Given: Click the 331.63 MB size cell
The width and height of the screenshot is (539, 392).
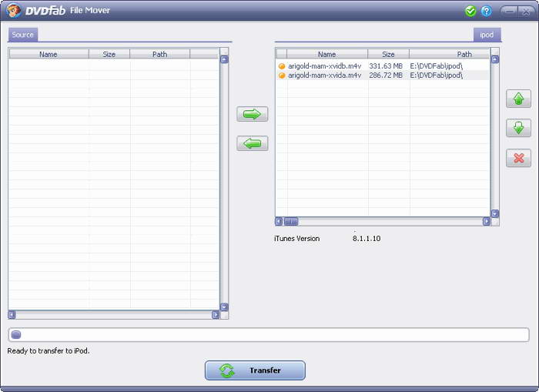Looking at the screenshot, I should point(386,65).
